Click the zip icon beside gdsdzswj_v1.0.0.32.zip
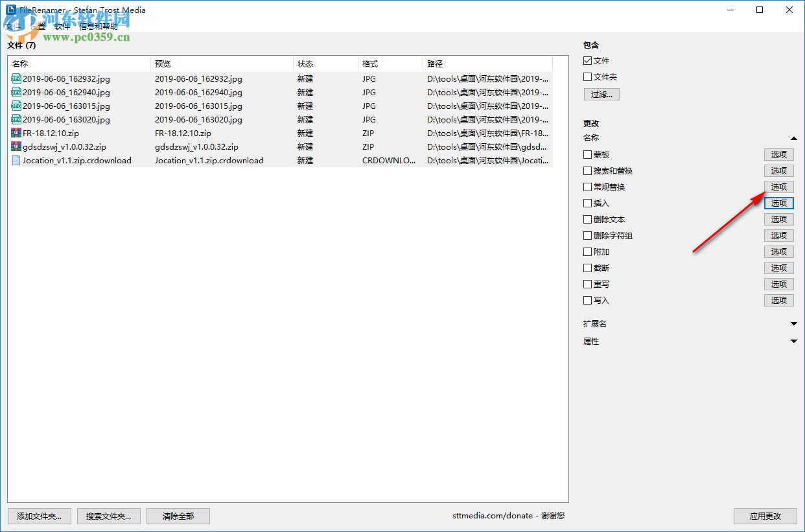Viewport: 805px width, 532px height. [x=16, y=146]
